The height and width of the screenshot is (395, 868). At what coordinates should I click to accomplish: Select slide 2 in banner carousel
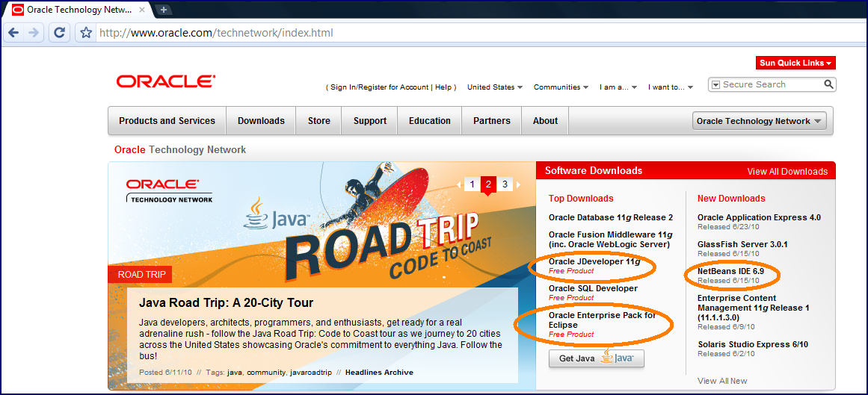pyautogui.click(x=488, y=184)
